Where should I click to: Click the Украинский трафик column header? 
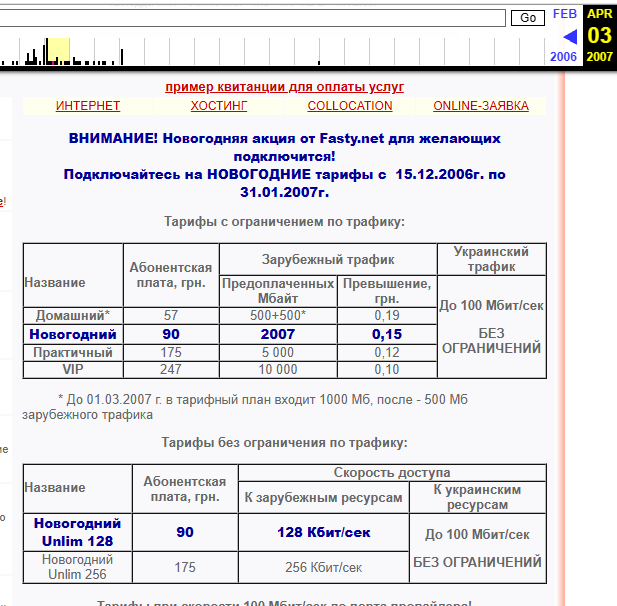click(491, 259)
